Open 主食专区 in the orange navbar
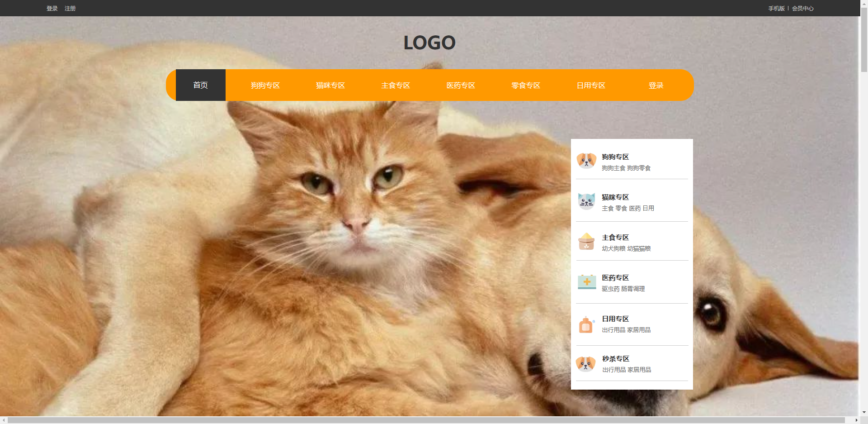Screen dimensions: 868x424 (396, 86)
